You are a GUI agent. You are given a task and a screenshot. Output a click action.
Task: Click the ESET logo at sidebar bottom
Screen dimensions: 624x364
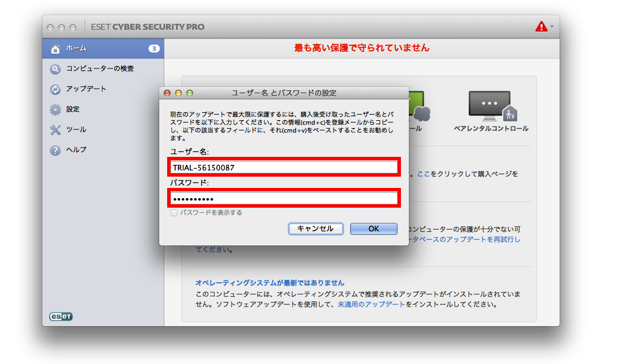click(61, 316)
